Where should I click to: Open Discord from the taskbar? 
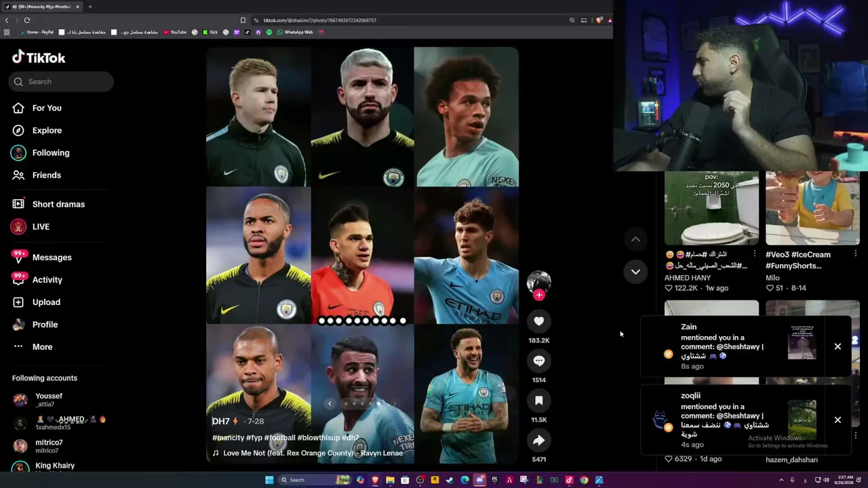point(479,480)
